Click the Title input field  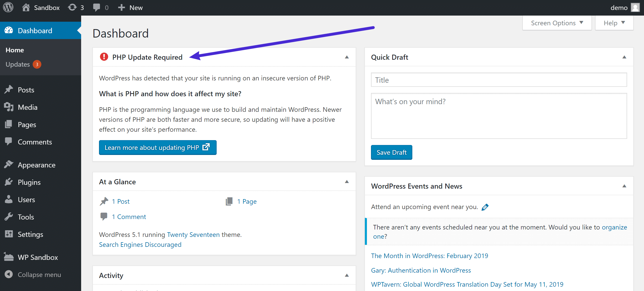(x=499, y=80)
